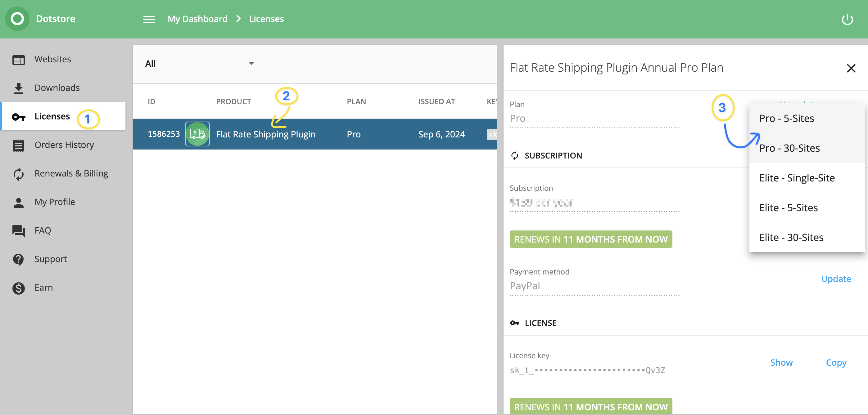Image resolution: width=868 pixels, height=415 pixels.
Task: Click the Earn dollar icon
Action: click(19, 288)
